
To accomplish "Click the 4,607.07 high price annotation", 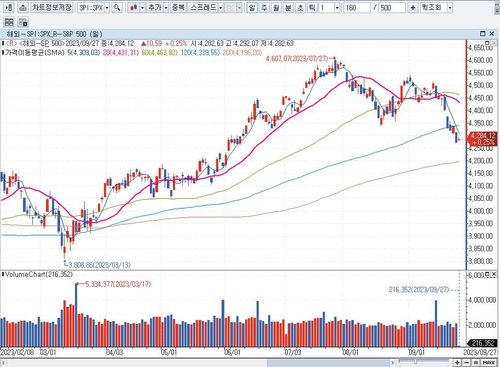I will 297,59.
